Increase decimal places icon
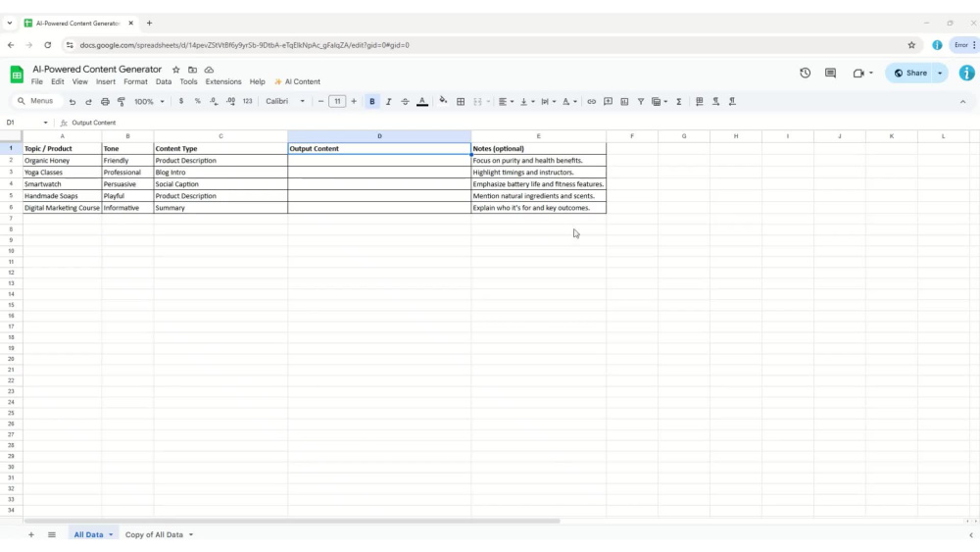 [x=230, y=101]
